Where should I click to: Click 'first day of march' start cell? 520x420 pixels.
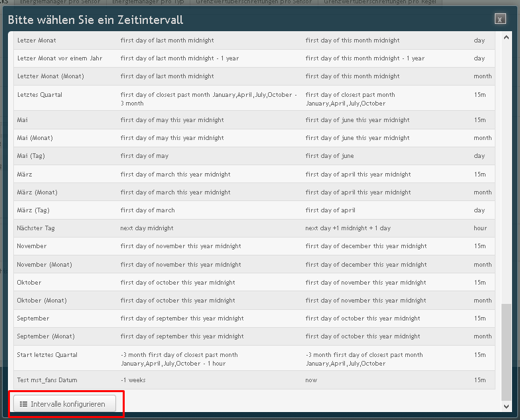point(147,210)
